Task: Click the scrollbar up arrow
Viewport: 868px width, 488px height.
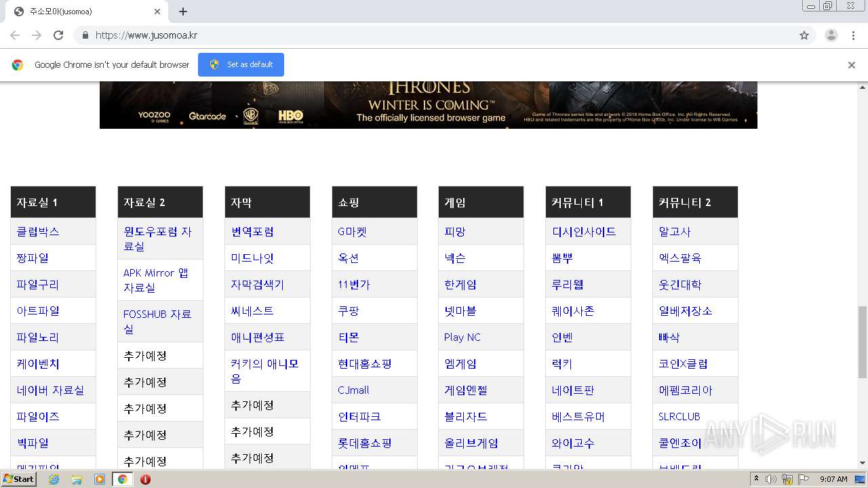Action: pos(863,87)
